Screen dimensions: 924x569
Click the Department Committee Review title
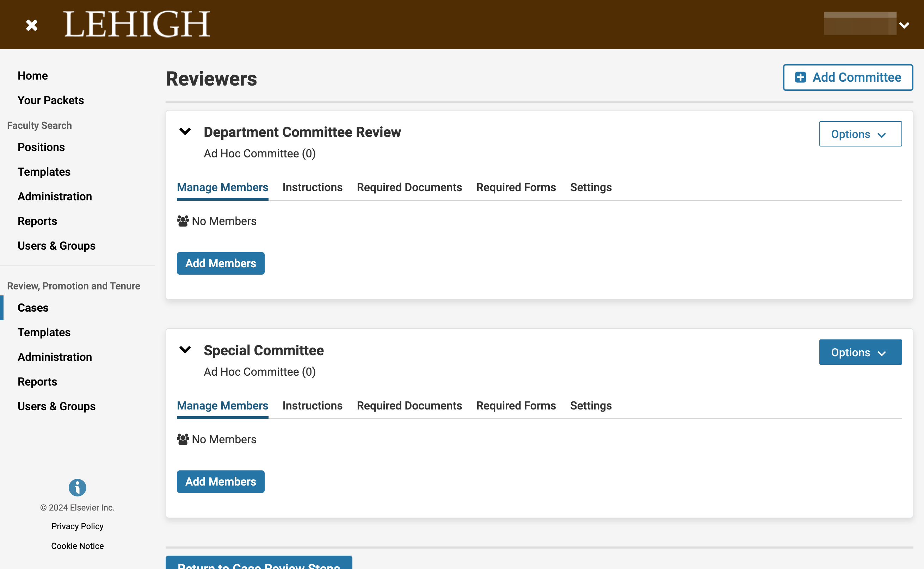point(302,132)
